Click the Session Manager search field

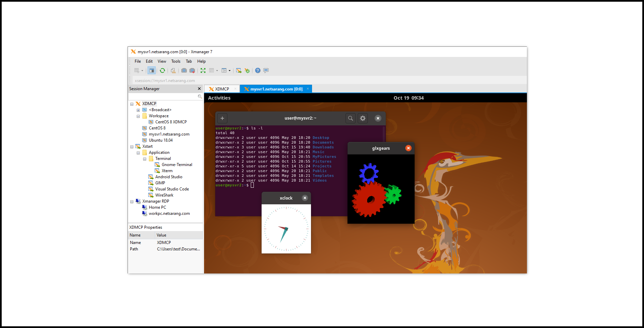coord(163,97)
